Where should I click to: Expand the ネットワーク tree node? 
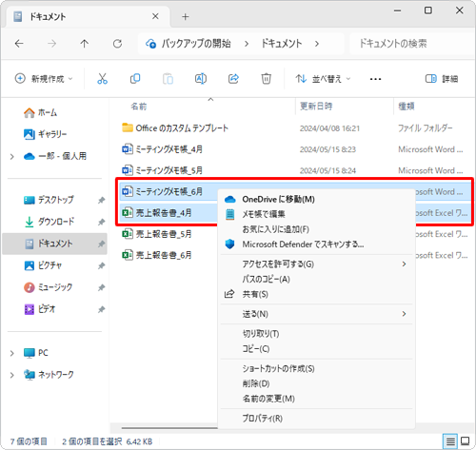12,375
